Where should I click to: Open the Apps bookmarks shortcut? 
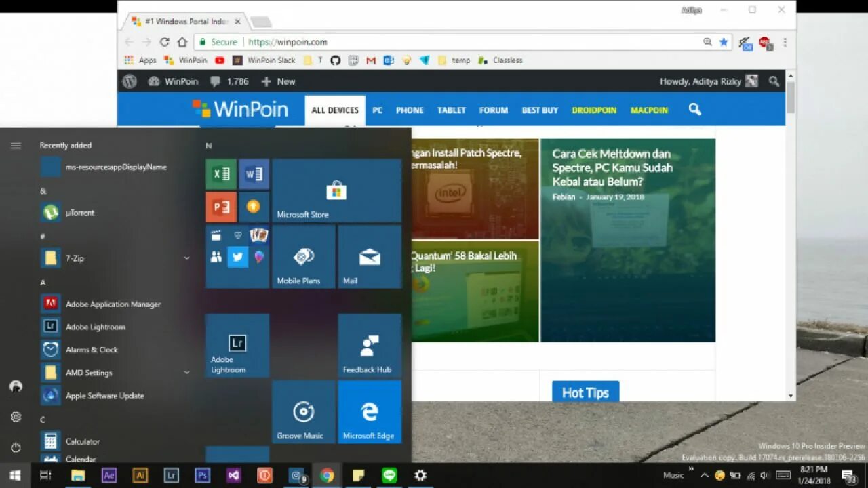[x=140, y=60]
